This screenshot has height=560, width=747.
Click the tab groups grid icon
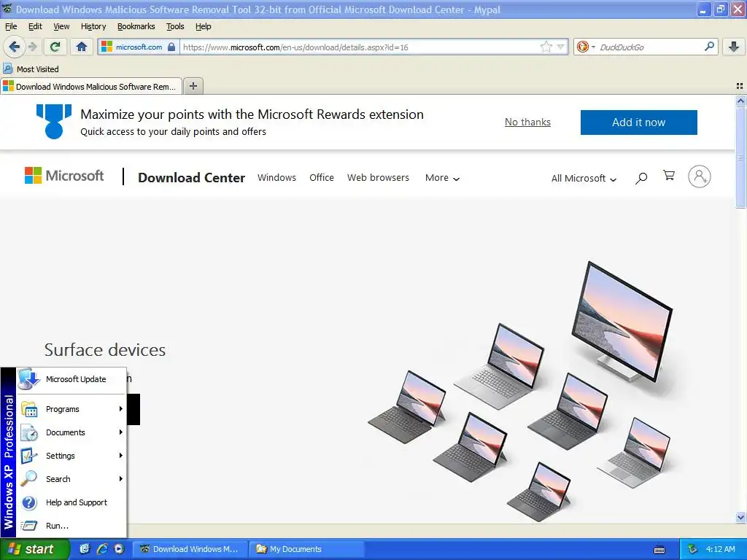coord(740,86)
